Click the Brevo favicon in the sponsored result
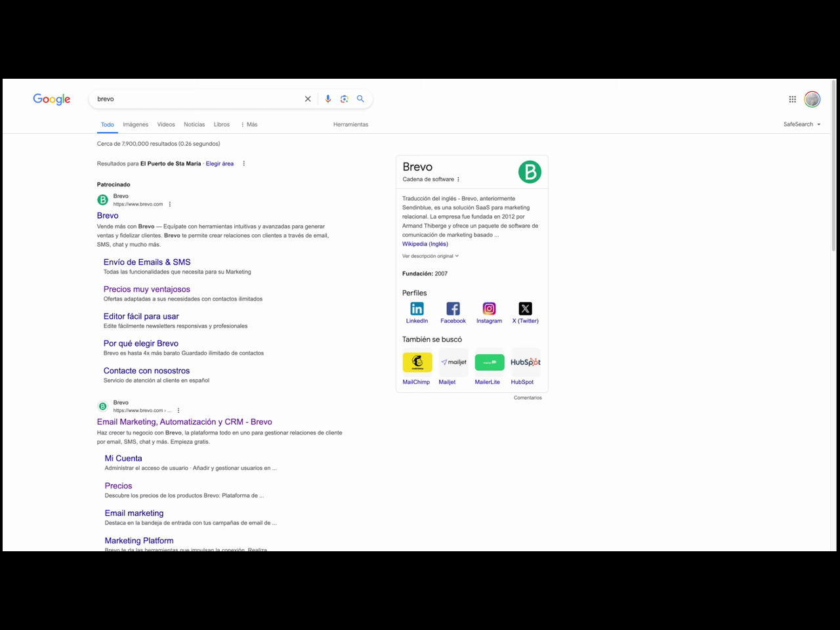This screenshot has width=840, height=630. (x=102, y=200)
